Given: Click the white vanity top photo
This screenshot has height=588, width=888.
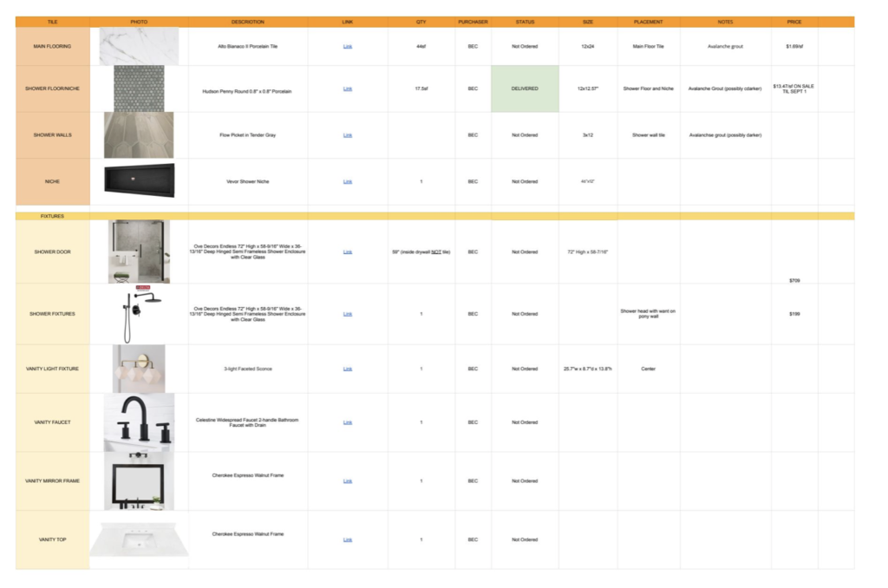Looking at the screenshot, I should (x=139, y=541).
